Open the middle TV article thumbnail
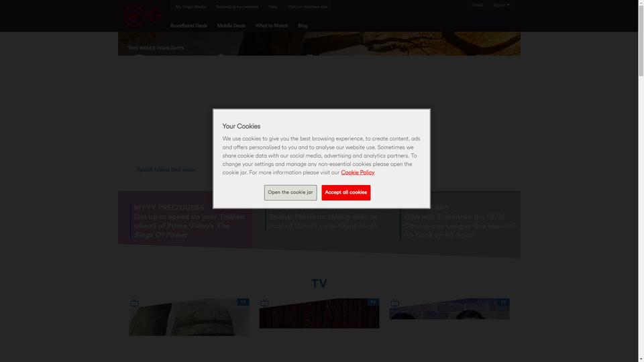The width and height of the screenshot is (644, 362). coord(319,313)
